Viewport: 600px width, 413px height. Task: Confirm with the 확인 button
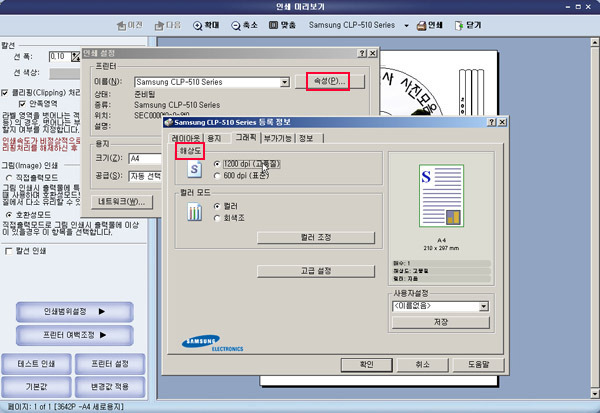[x=367, y=365]
